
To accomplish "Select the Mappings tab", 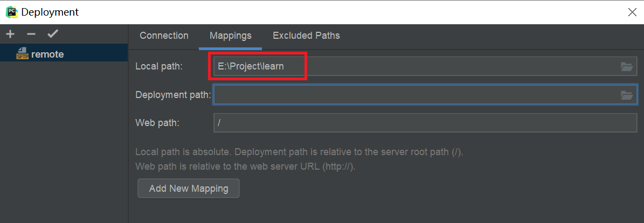I will coord(230,36).
